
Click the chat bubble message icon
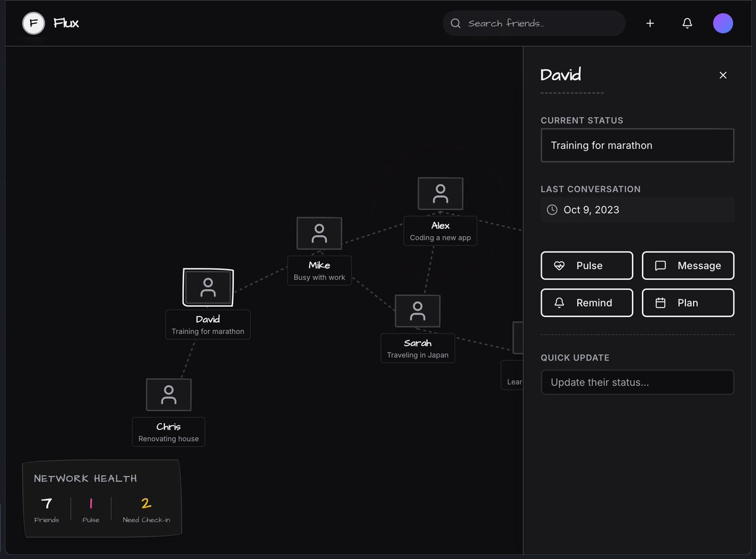660,266
